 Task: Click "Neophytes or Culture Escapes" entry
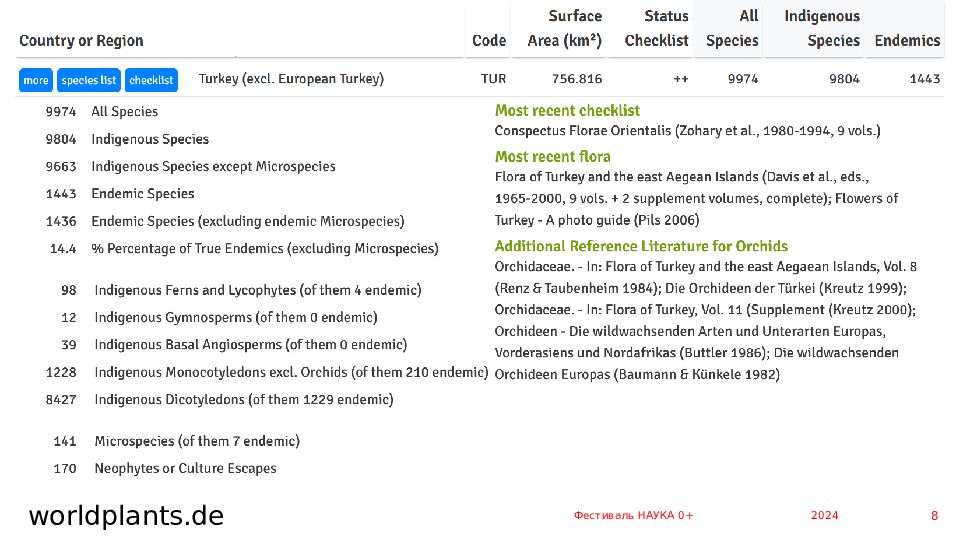[x=185, y=468]
